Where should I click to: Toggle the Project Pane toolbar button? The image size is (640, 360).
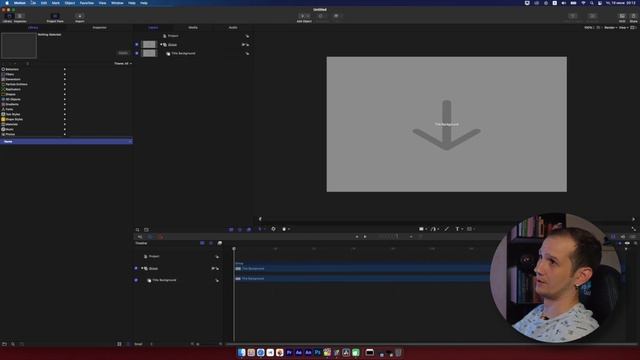(55, 16)
